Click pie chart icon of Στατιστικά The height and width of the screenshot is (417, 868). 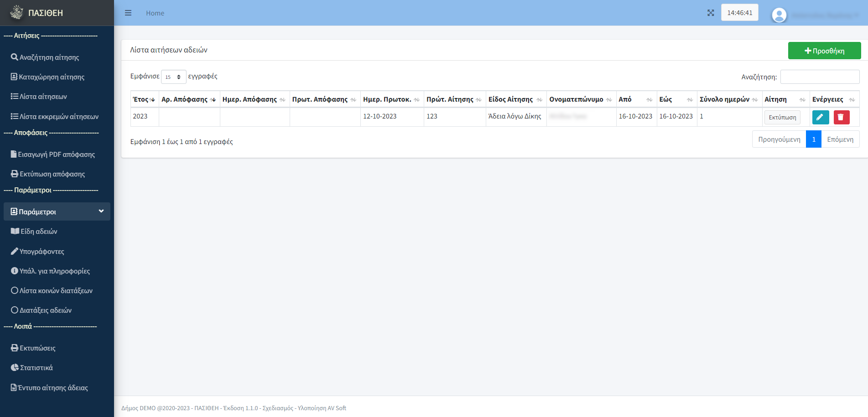click(15, 367)
